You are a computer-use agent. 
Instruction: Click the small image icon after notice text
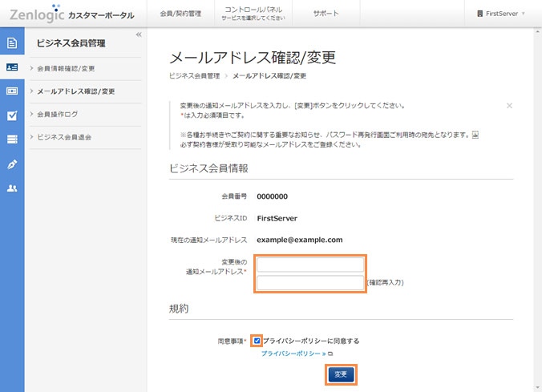475,135
